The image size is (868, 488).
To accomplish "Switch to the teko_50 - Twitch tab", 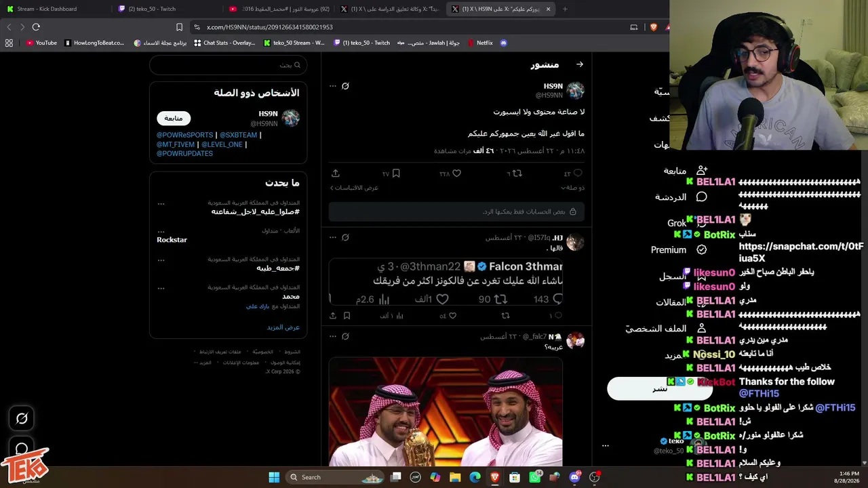I will [x=167, y=9].
